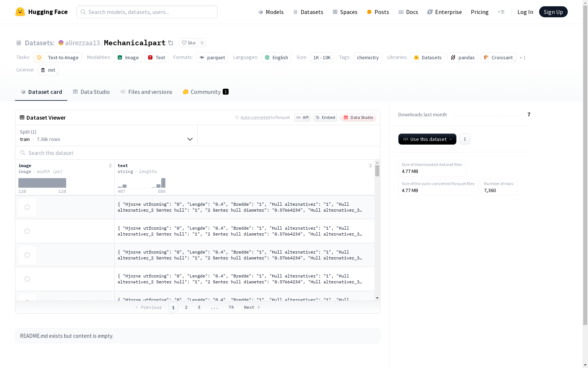588x368 pixels.
Task: Open the dataset viewer API button
Action: tap(302, 117)
